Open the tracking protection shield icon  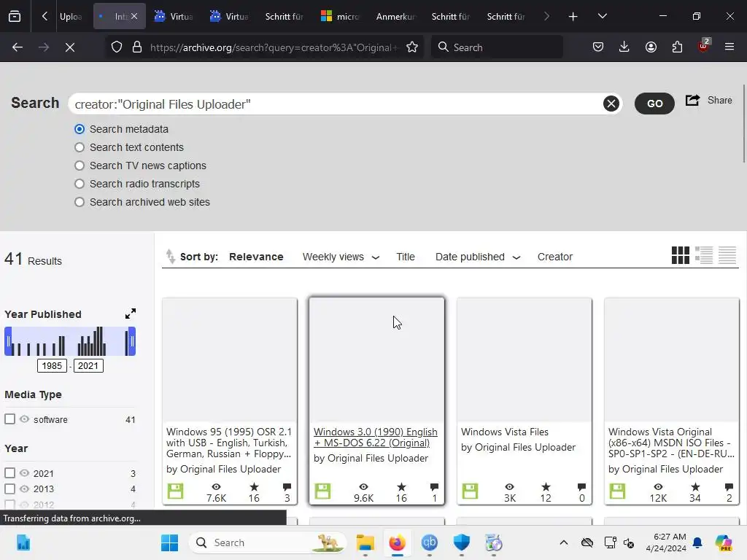pyautogui.click(x=117, y=47)
